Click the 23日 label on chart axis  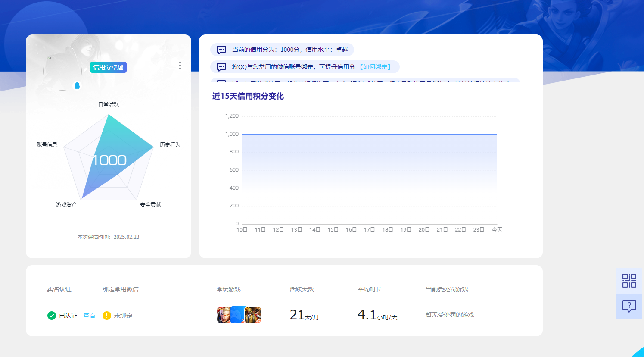(x=479, y=229)
